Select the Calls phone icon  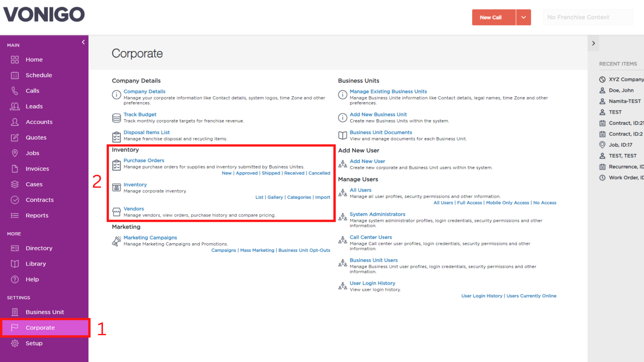point(15,91)
